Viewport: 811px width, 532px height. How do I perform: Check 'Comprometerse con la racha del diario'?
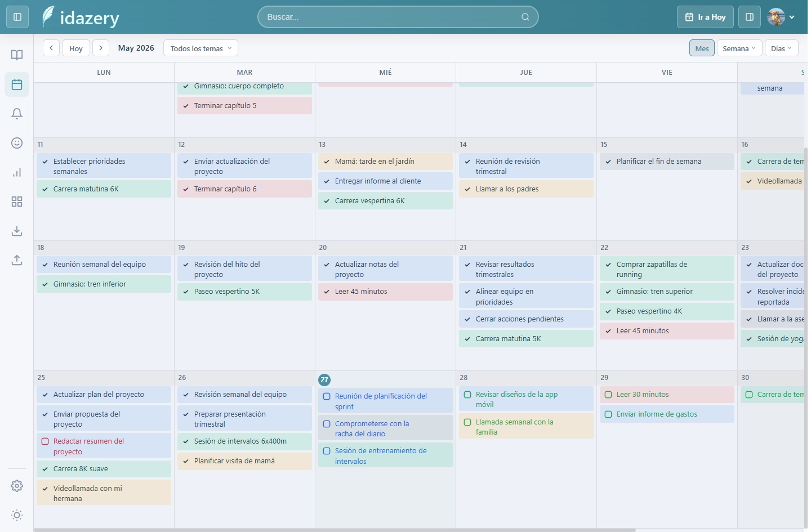coord(327,424)
